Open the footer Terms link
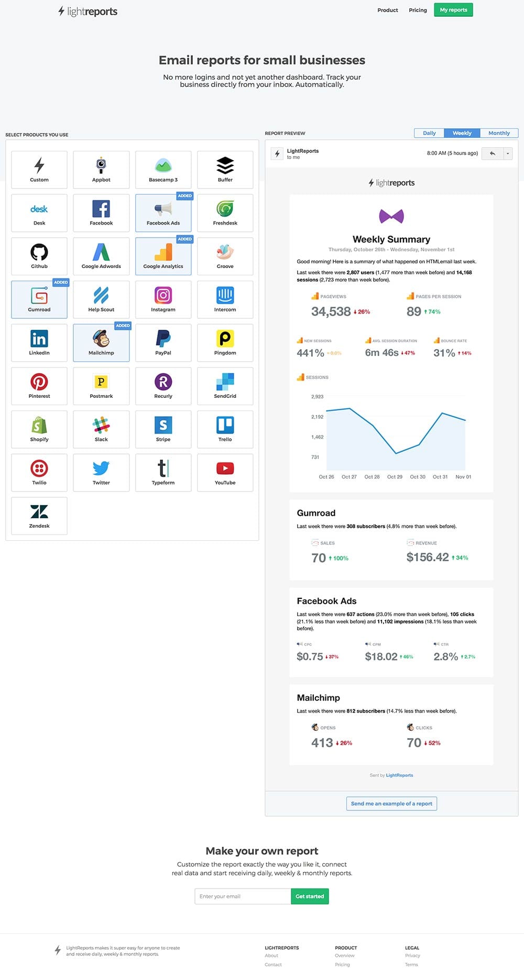The image size is (524, 980). click(x=411, y=964)
